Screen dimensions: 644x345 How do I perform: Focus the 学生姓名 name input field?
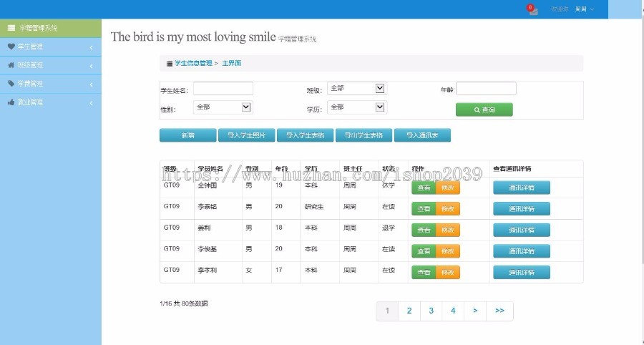click(x=223, y=88)
